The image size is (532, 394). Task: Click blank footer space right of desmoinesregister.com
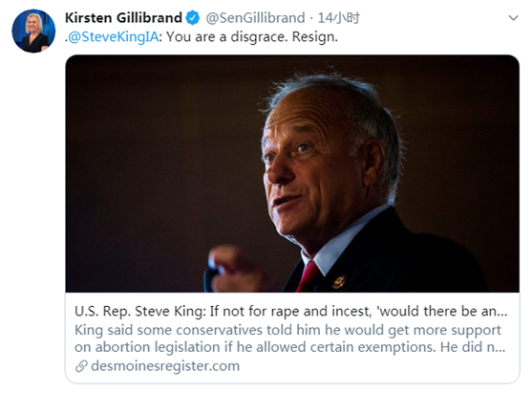tap(376, 366)
